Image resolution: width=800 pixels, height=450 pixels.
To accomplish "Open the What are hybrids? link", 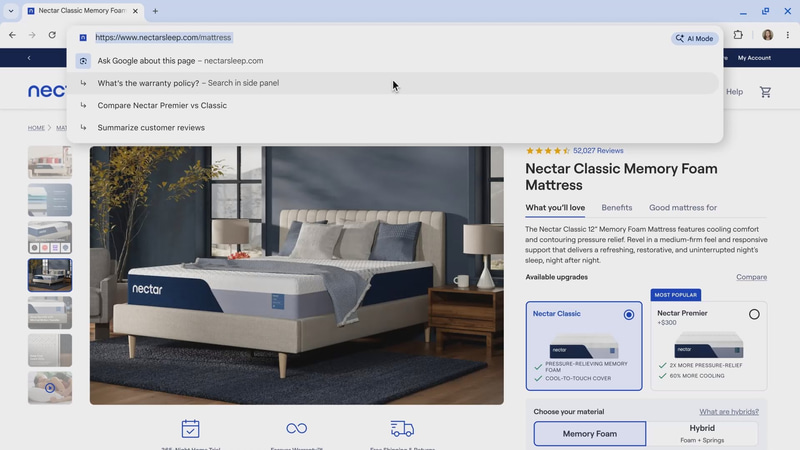I will pos(729,412).
